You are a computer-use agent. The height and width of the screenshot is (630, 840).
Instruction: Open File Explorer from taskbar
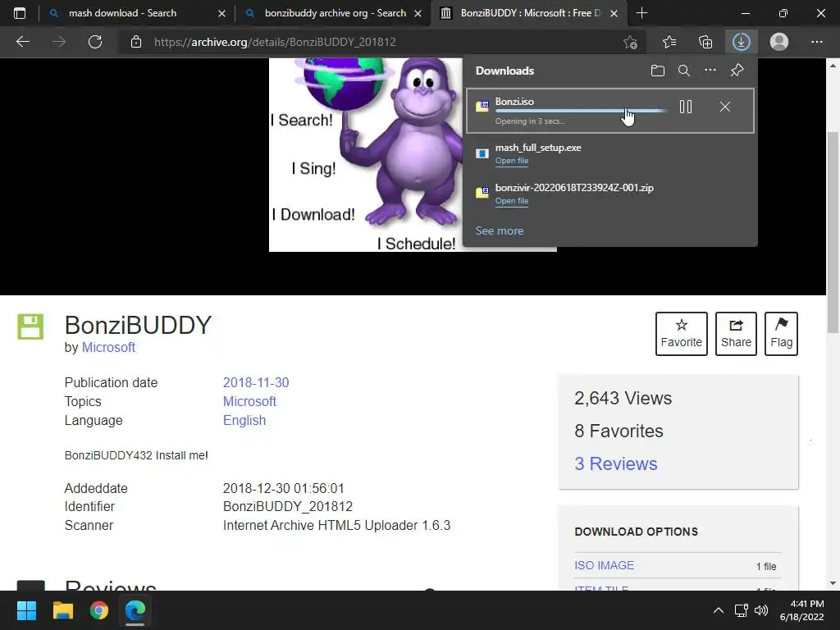click(62, 610)
